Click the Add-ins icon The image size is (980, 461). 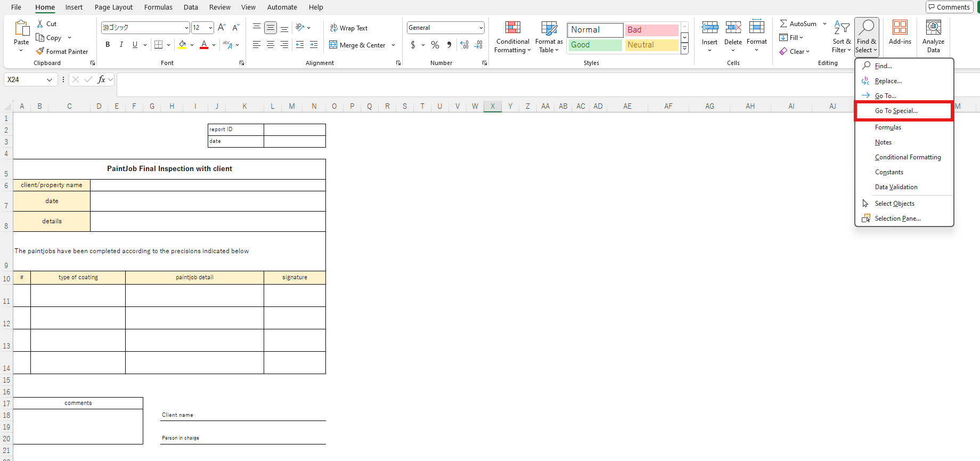click(x=900, y=28)
